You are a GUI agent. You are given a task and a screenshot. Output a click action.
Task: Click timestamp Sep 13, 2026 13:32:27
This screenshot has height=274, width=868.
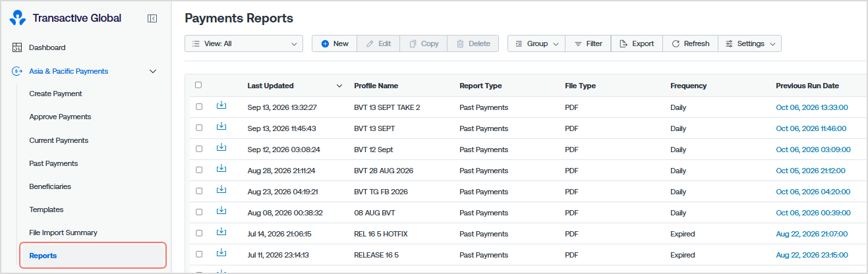pos(282,107)
